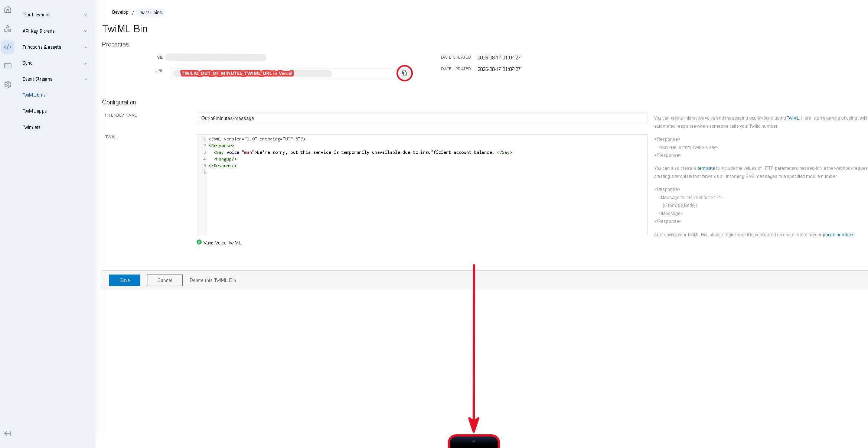Image resolution: width=868 pixels, height=448 pixels.
Task: Open the TwiML documentation link
Action: tap(793, 118)
